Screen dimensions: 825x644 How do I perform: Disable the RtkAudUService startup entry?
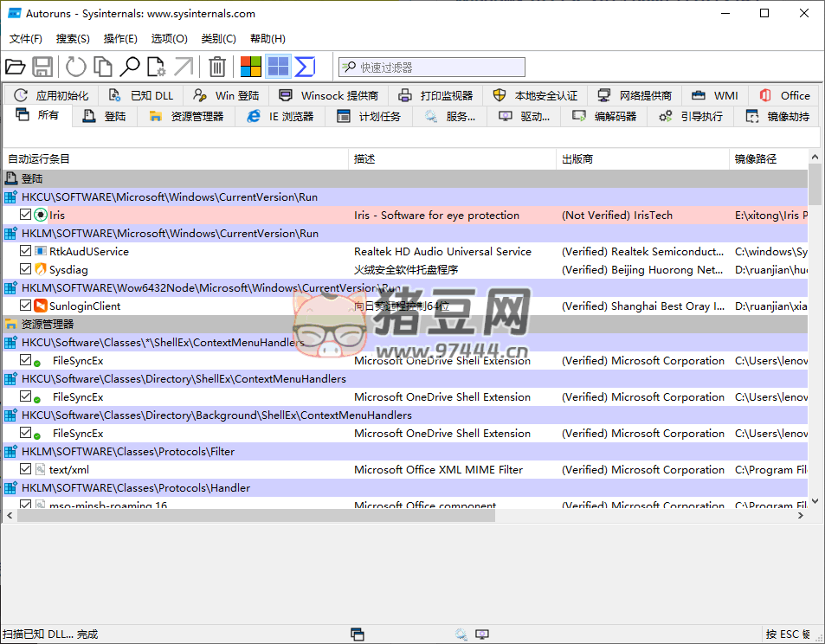(x=26, y=251)
